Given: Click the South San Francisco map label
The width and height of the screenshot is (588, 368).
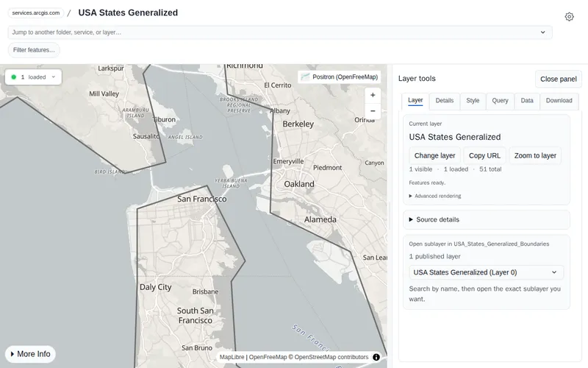Looking at the screenshot, I should pos(195,316).
